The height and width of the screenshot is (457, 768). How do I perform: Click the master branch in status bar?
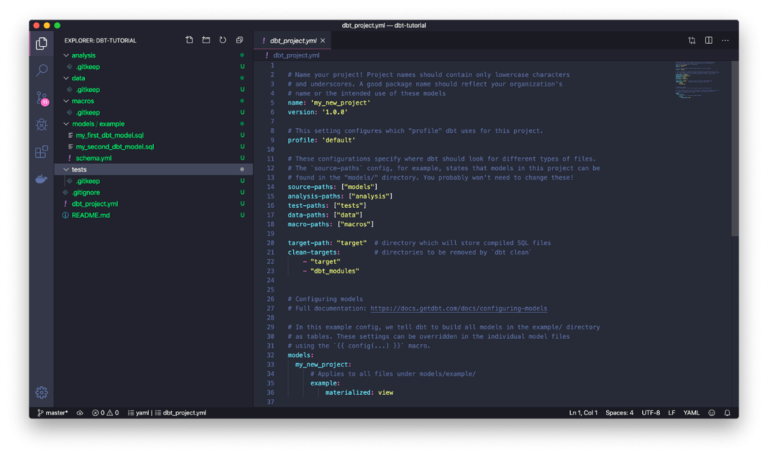pyautogui.click(x=53, y=413)
